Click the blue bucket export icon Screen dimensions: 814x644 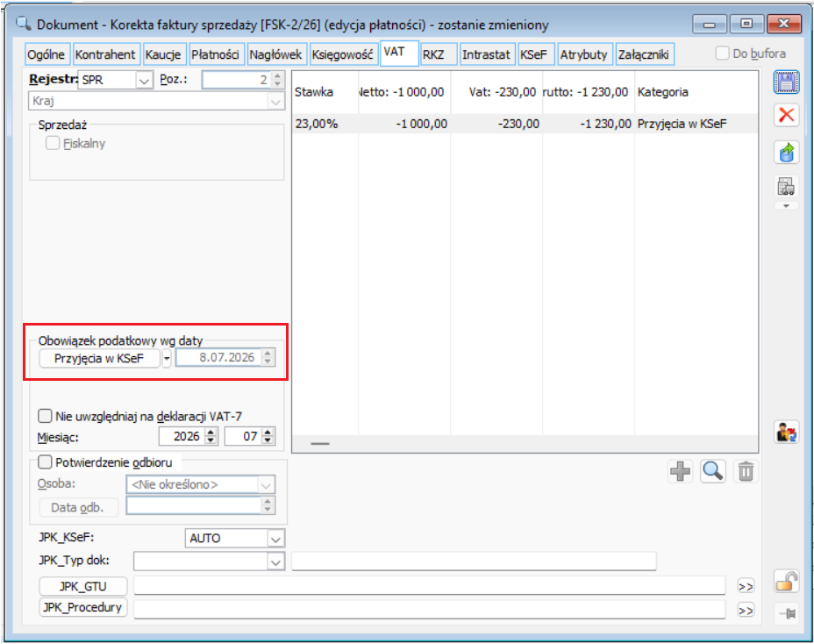[x=786, y=153]
